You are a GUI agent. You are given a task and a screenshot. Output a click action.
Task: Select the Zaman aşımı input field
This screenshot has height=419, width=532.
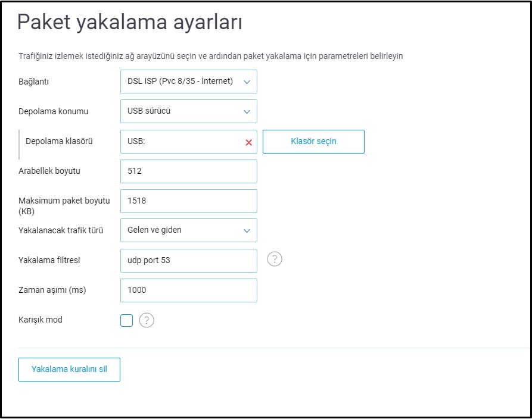188,290
